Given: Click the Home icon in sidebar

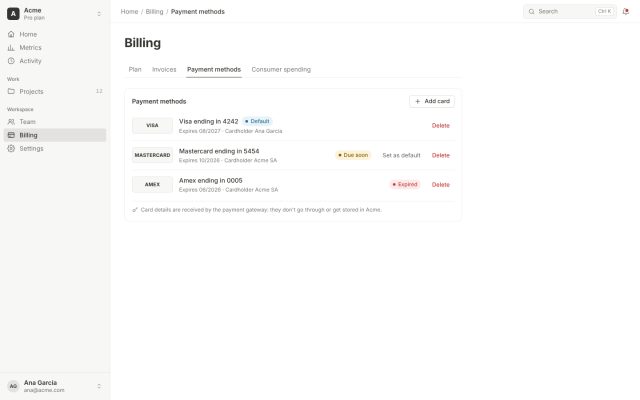Looking at the screenshot, I should (11, 34).
